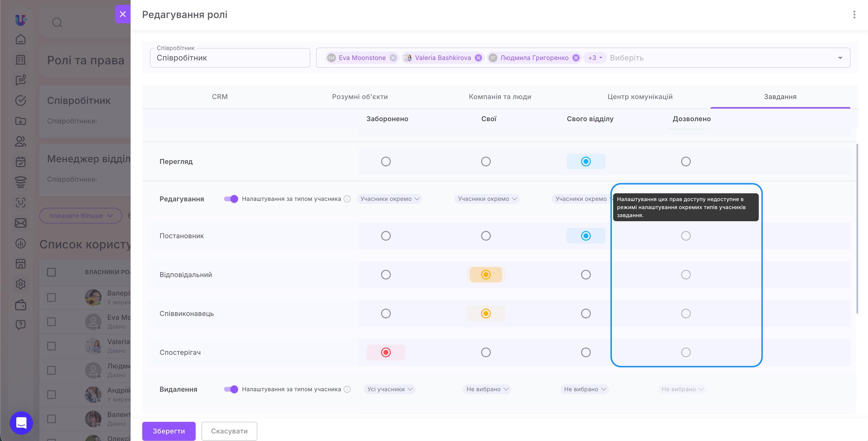Click info icon next to Редагування setting
Viewport: 868px width, 441px height.
(347, 199)
